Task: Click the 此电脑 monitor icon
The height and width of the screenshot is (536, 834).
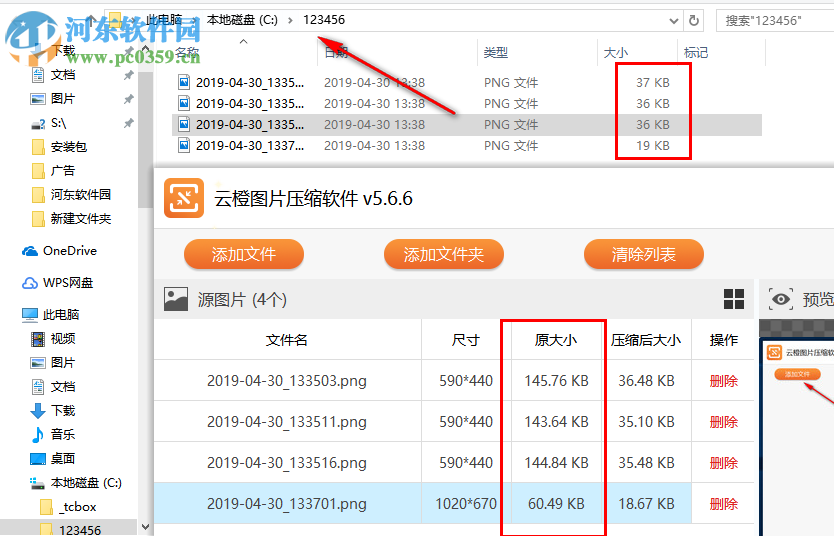Action: click(30, 315)
